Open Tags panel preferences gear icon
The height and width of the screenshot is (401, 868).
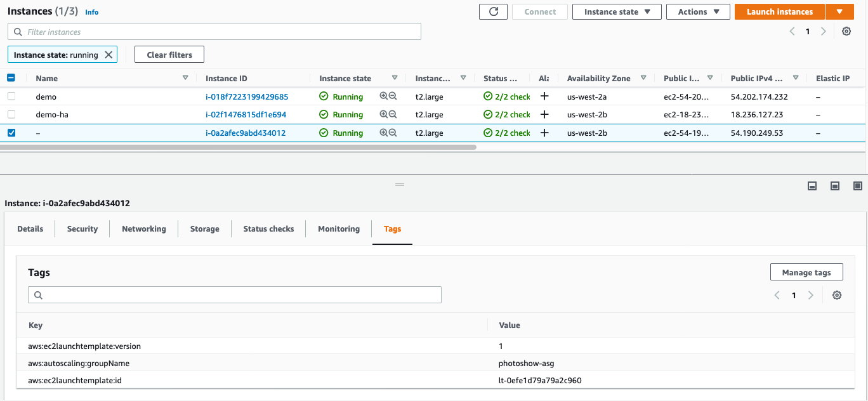pyautogui.click(x=837, y=295)
